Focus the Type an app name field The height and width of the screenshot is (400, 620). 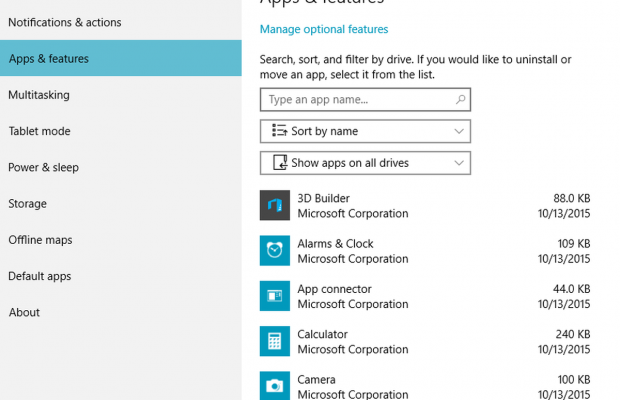355,99
